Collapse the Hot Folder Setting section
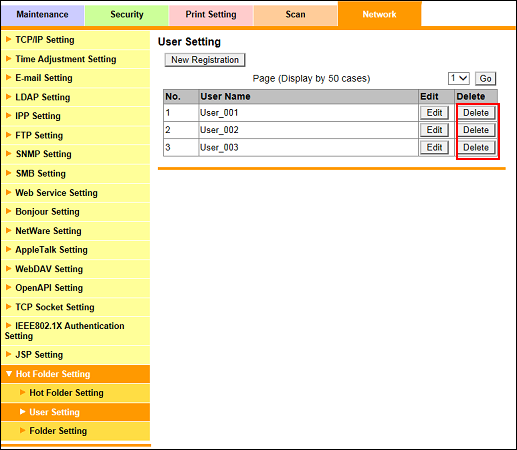 coord(76,374)
